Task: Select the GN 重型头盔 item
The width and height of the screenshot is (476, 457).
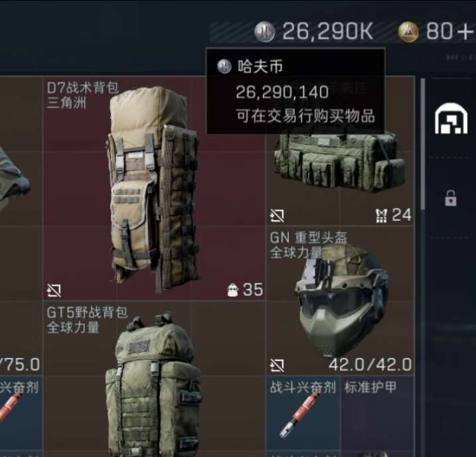Action: [341, 301]
